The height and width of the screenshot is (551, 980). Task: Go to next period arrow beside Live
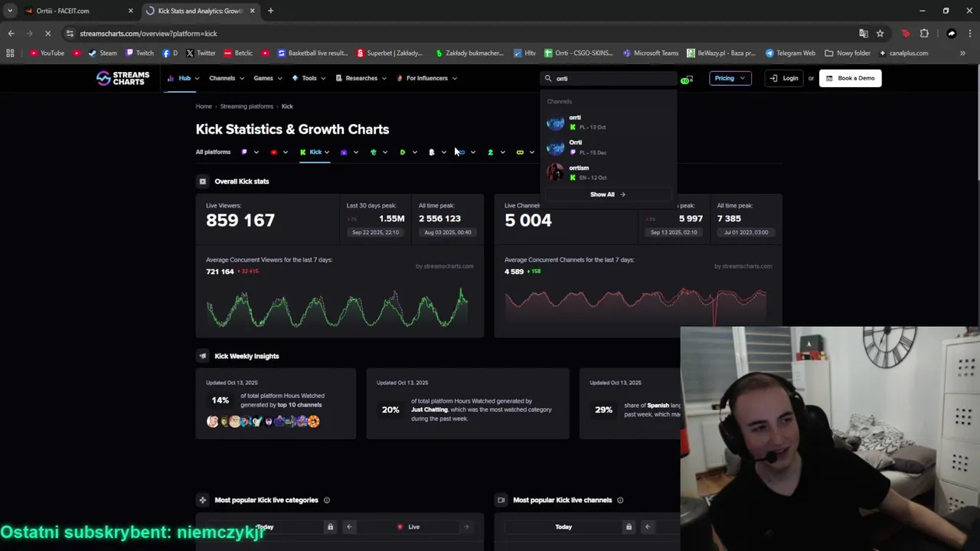pos(466,527)
